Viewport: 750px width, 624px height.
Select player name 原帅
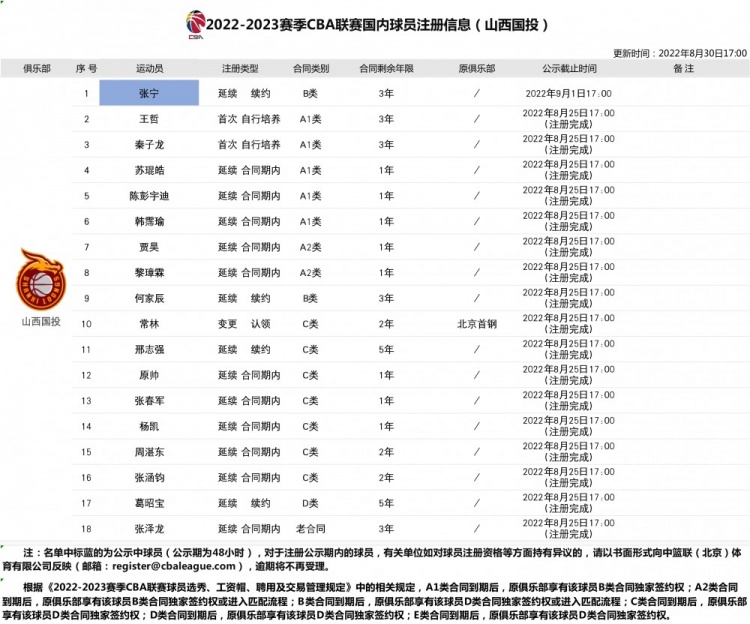[x=149, y=375]
